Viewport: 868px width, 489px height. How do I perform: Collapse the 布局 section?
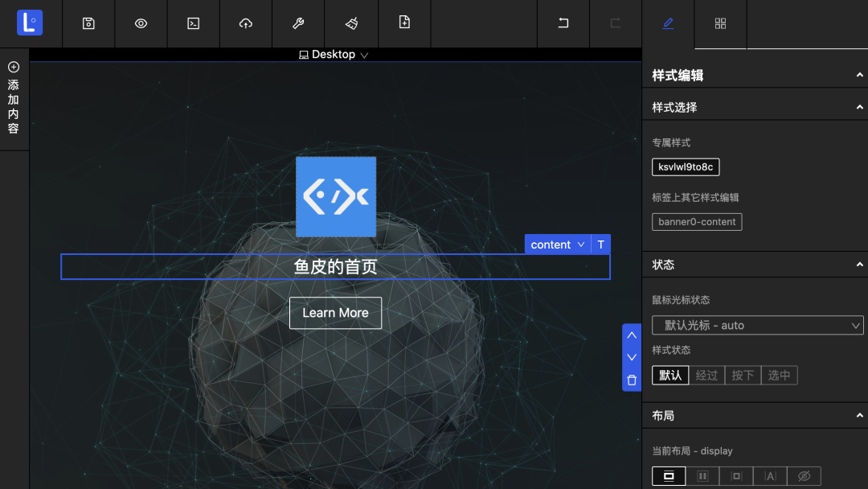[x=859, y=416]
